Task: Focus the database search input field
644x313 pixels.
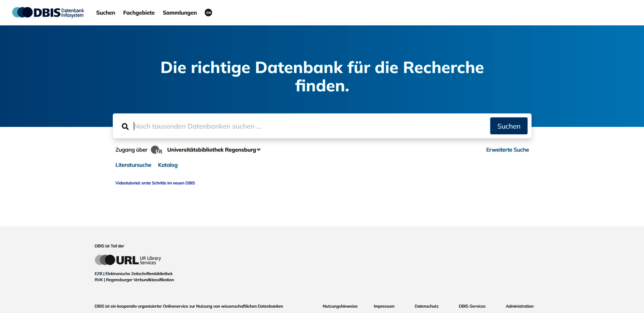Action: point(308,126)
